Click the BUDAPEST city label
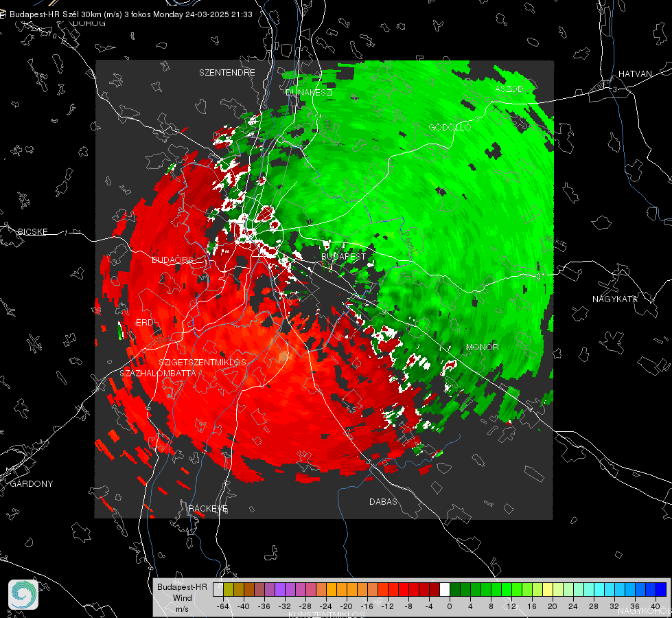Screen dimensions: 672x618 coord(343,256)
